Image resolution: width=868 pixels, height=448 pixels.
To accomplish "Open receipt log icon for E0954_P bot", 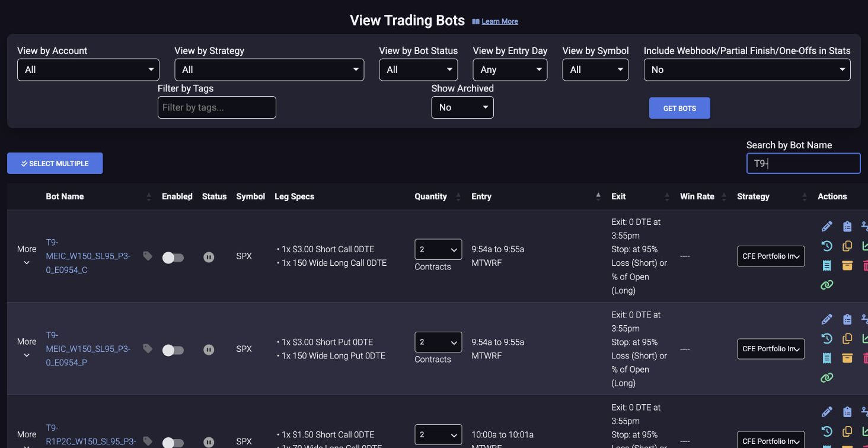I will [x=826, y=358].
